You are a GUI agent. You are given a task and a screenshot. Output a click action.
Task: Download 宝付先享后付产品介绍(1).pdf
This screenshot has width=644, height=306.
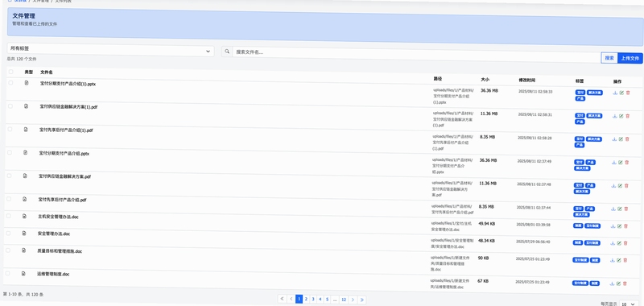click(614, 139)
